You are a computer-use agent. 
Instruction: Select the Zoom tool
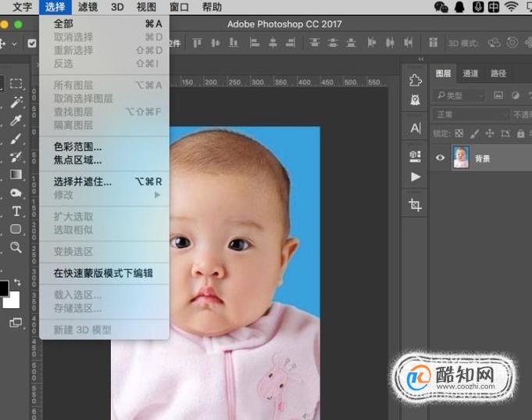pos(16,247)
